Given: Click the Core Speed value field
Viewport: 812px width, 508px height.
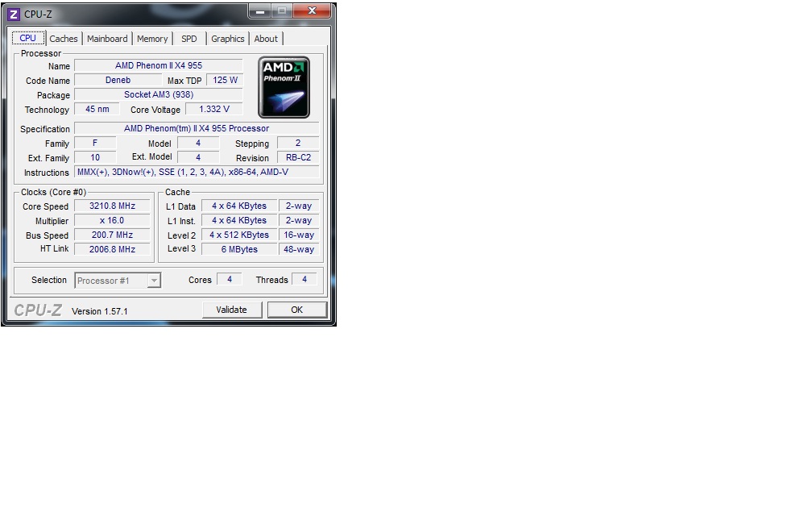Looking at the screenshot, I should 112,206.
